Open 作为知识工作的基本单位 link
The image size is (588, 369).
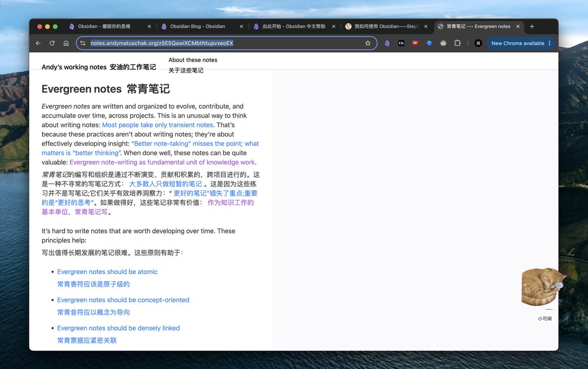pyautogui.click(x=147, y=207)
